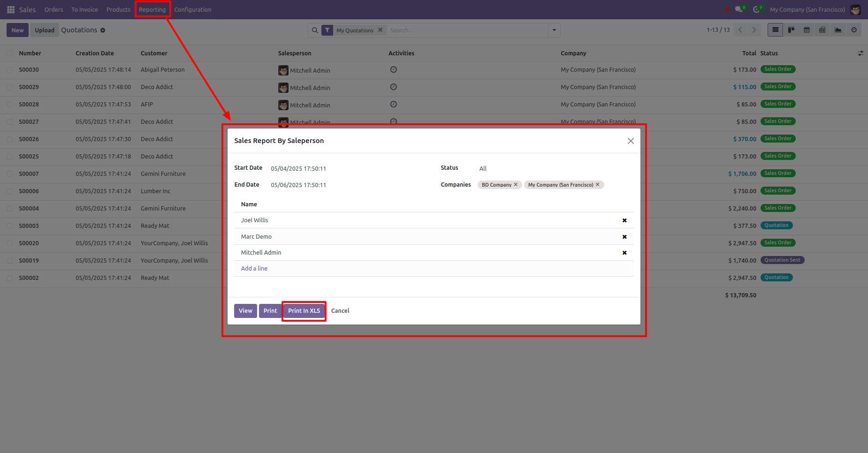Viewport: 868px width, 453px height.
Task: Close the Sales Report dialog
Action: (x=631, y=141)
